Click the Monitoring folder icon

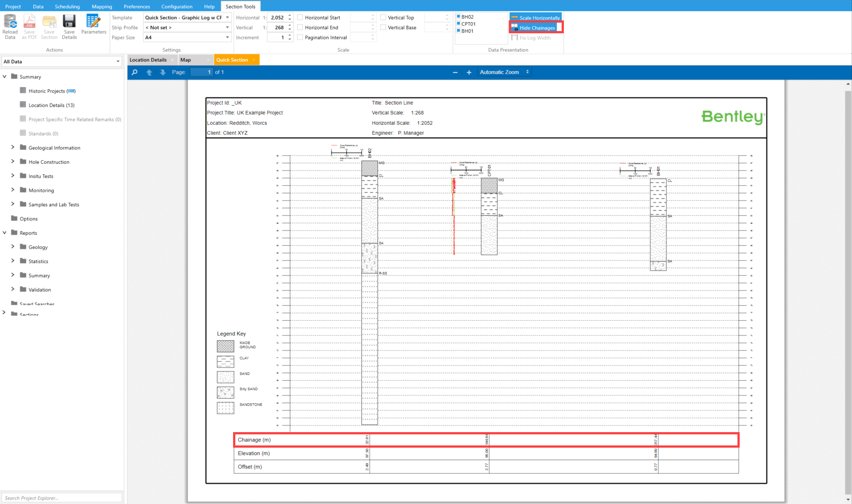coord(23,190)
